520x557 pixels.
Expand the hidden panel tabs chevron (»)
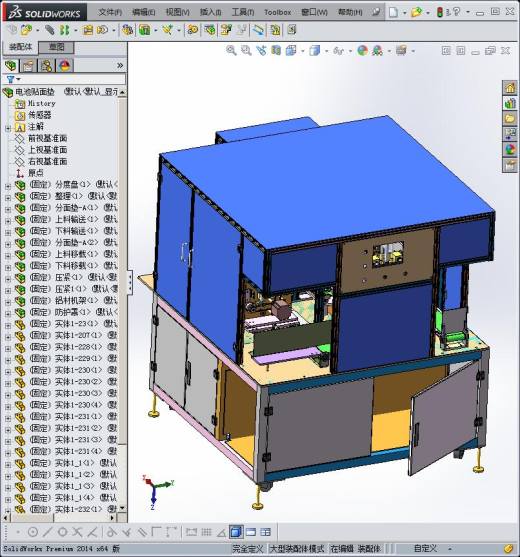pyautogui.click(x=120, y=65)
